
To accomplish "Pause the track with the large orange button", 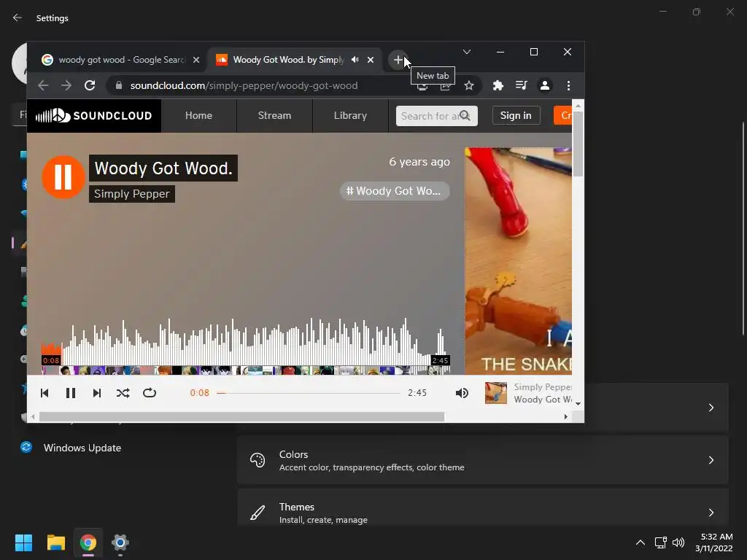I will (63, 176).
